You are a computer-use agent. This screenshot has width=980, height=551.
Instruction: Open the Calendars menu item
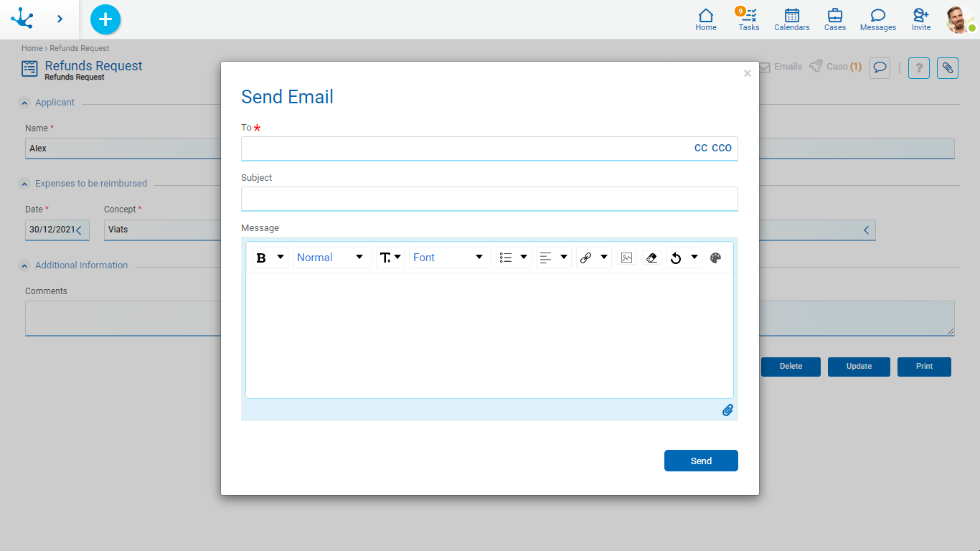(792, 19)
